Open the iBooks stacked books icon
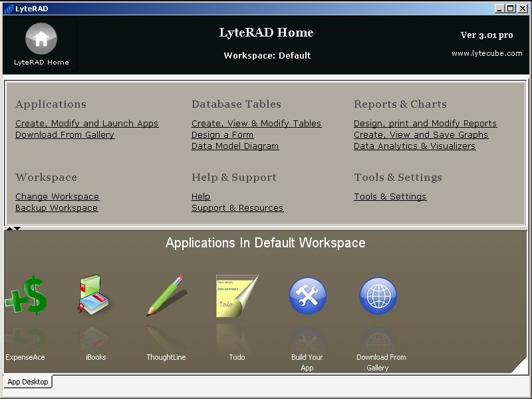The height and width of the screenshot is (399, 532). point(93,295)
